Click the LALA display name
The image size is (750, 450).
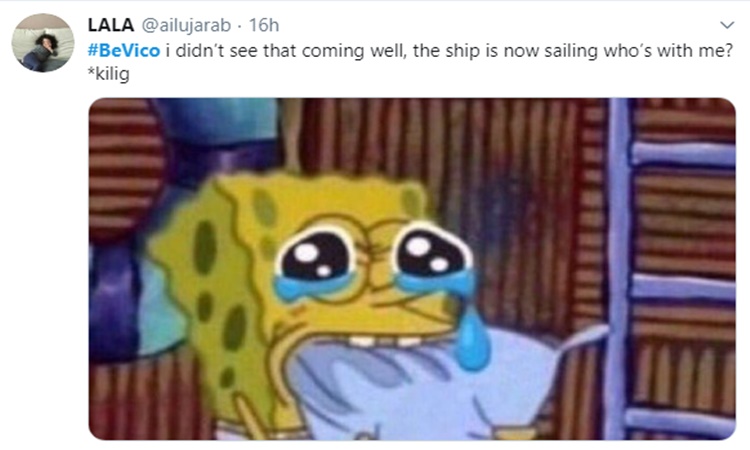tap(110, 25)
